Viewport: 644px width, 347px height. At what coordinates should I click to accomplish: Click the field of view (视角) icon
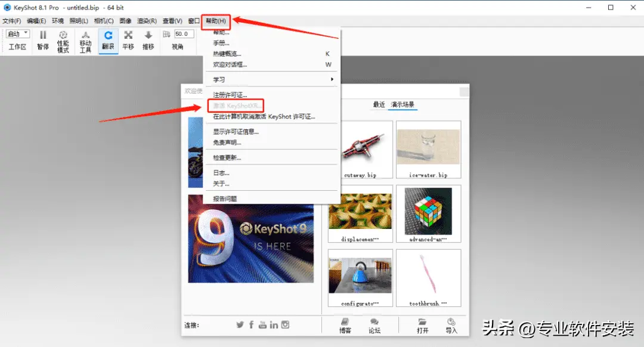166,34
